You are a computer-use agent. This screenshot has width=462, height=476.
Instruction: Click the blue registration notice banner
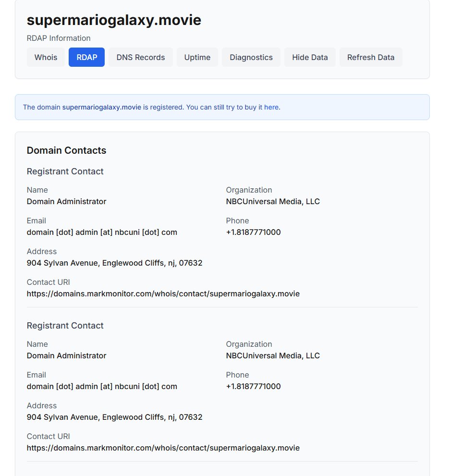(x=222, y=107)
